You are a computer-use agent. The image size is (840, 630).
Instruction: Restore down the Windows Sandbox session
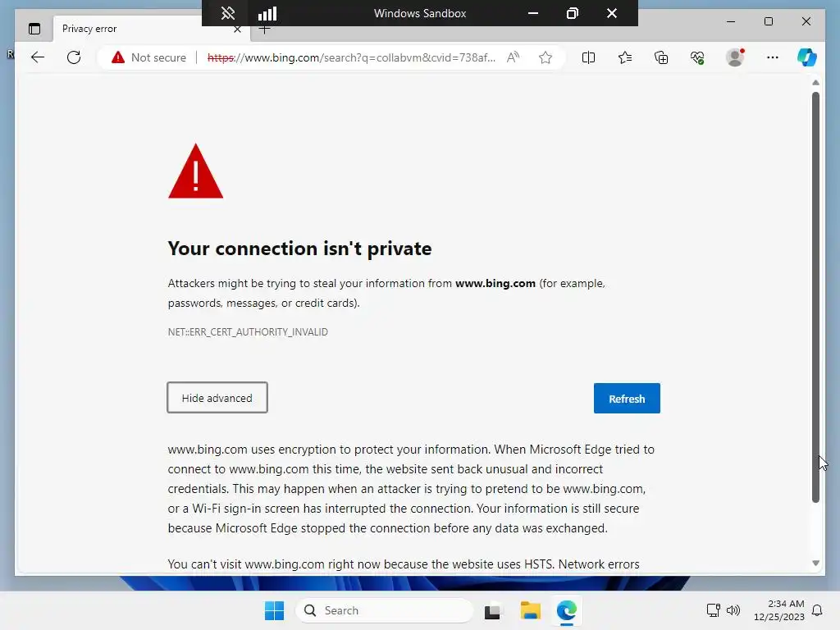[x=572, y=13]
